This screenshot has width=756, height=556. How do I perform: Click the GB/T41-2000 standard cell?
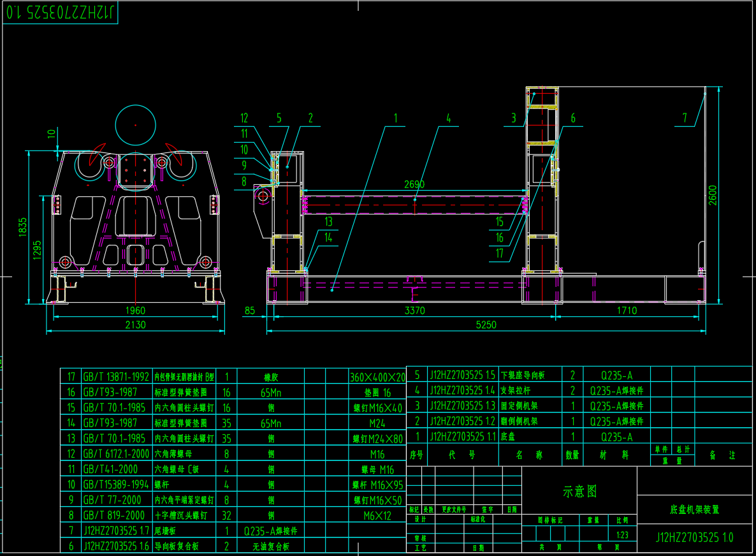pos(116,469)
